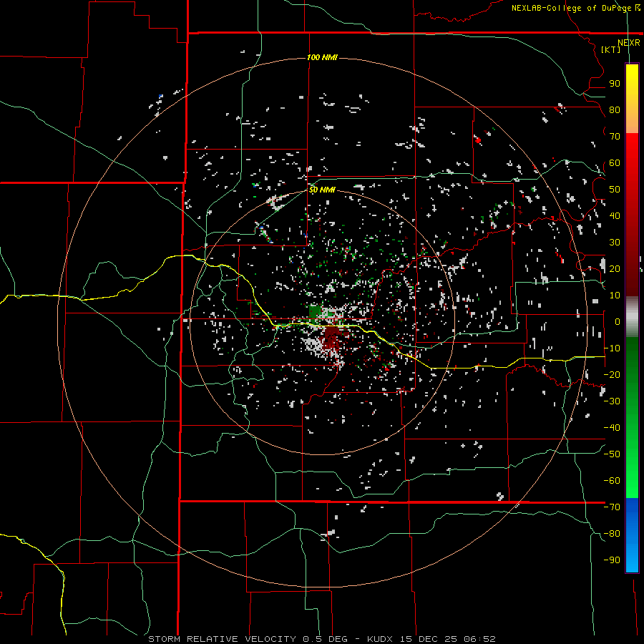
Task: Click the 0.5 DEG elevation text
Action: (x=325, y=639)
